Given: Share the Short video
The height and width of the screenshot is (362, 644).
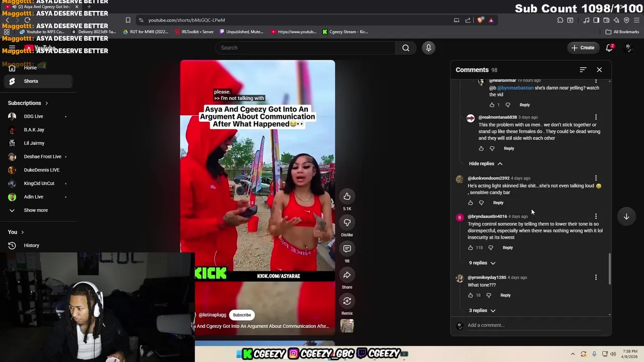Looking at the screenshot, I should (x=347, y=275).
